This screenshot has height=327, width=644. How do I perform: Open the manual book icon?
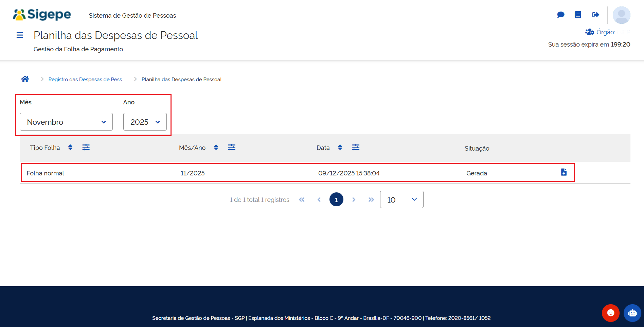(x=578, y=15)
